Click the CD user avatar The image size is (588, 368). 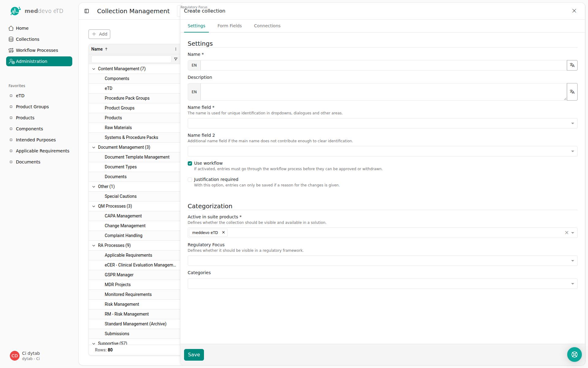[14, 356]
